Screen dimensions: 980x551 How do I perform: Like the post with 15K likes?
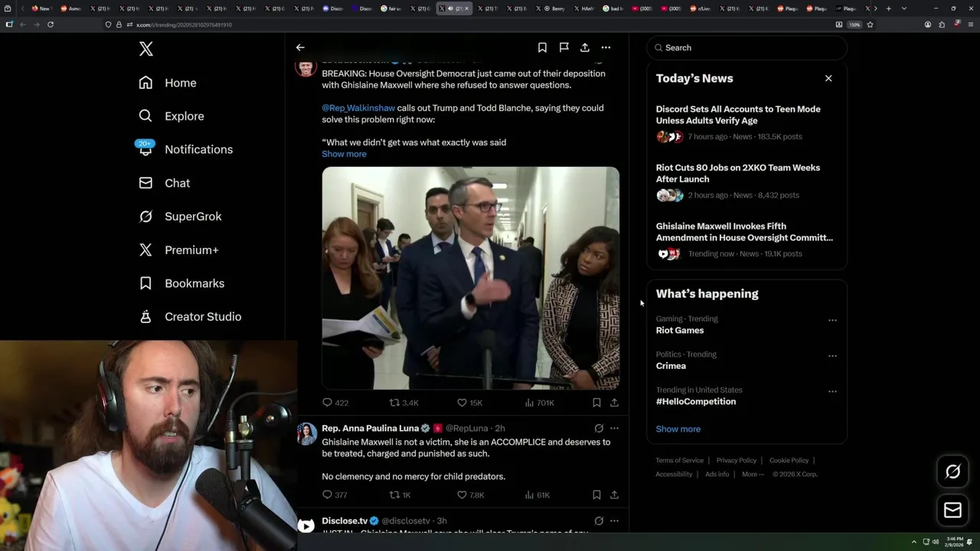pos(469,403)
